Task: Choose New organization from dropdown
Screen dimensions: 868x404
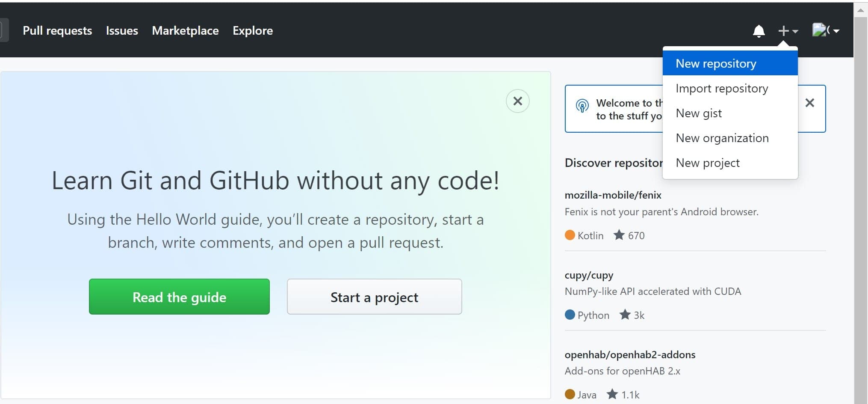Action: (x=722, y=138)
